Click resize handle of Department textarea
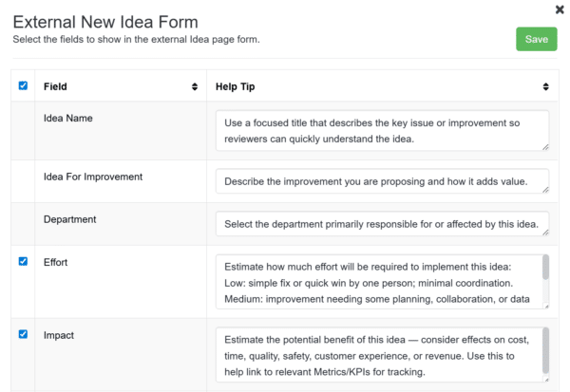The width and height of the screenshot is (570, 392). click(544, 233)
